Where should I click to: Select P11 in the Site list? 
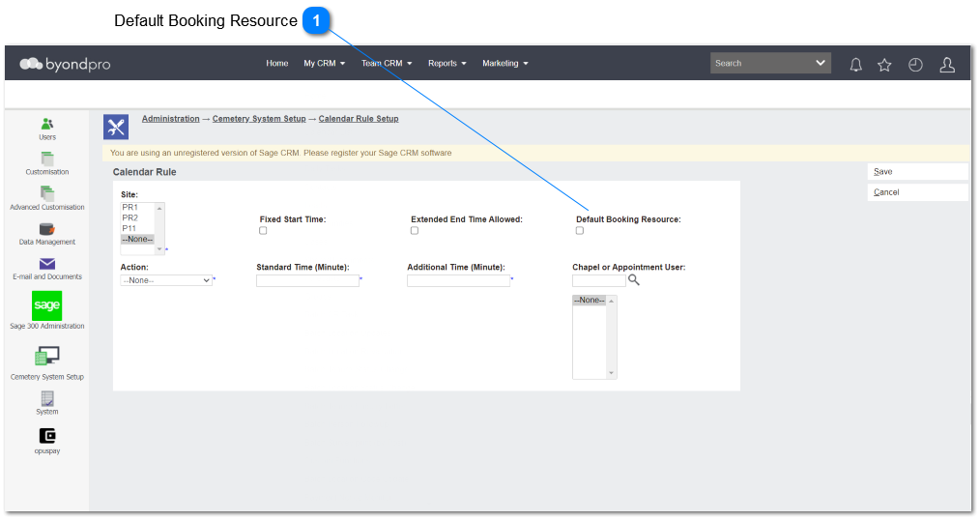[137, 229]
